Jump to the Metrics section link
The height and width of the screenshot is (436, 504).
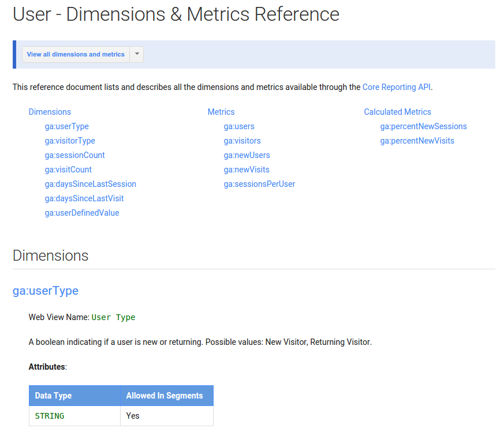click(x=221, y=112)
